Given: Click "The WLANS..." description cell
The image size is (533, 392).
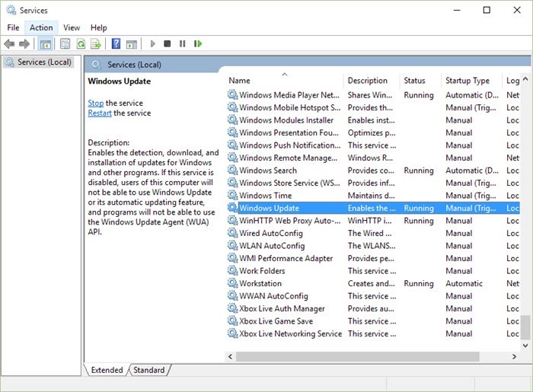Looking at the screenshot, I should (372, 246).
